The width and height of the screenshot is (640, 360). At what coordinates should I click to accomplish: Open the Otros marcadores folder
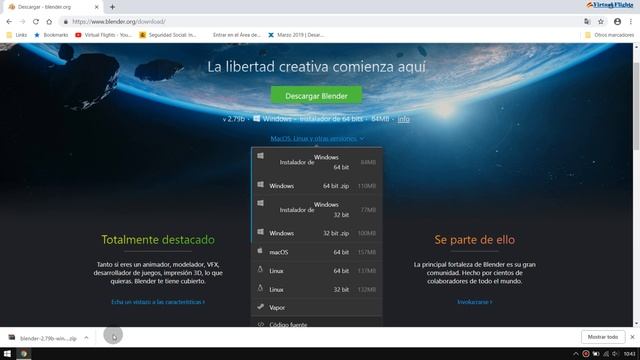609,35
